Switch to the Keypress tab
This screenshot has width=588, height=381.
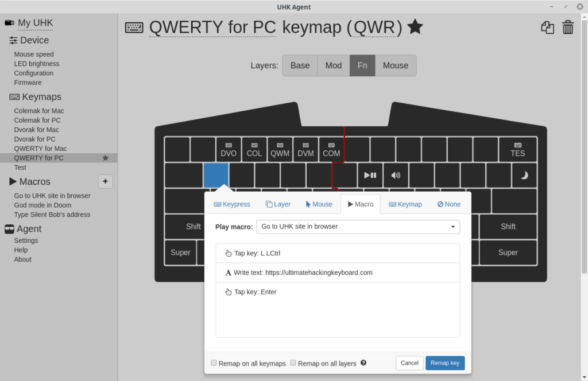[x=232, y=204]
